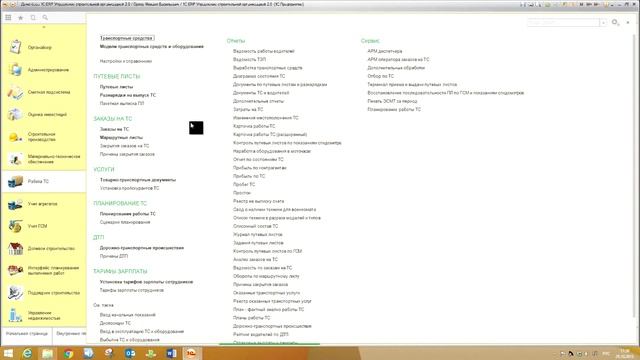
Task: Open the Долевое строительство section
Action: (x=43, y=248)
